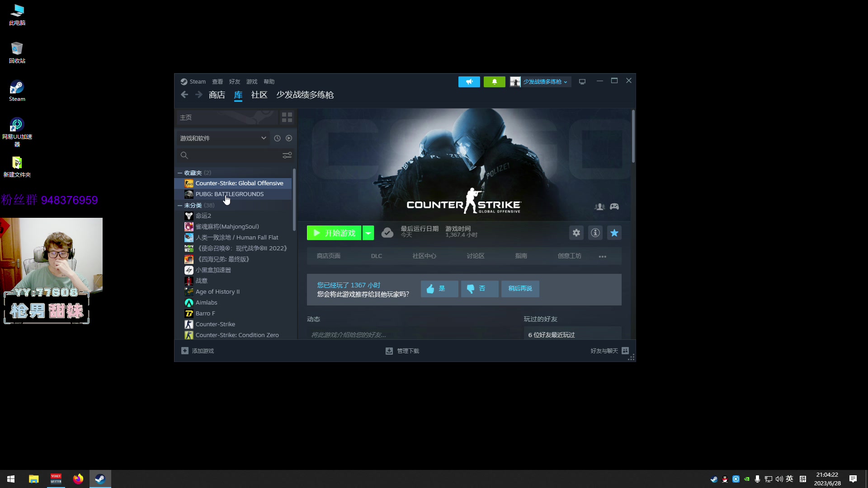The width and height of the screenshot is (868, 488).
Task: Open the 帮助 menu
Action: (269, 82)
